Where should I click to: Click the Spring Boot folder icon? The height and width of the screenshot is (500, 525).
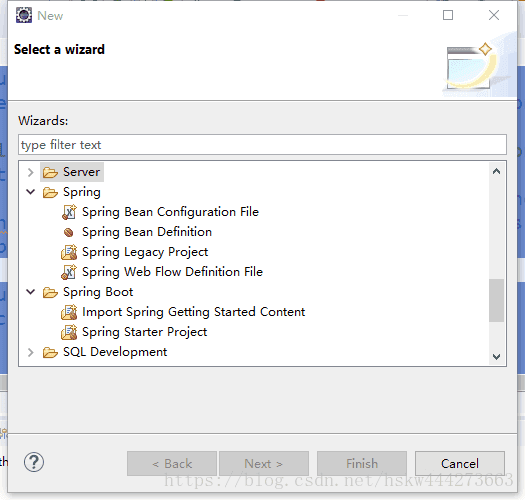click(x=50, y=292)
